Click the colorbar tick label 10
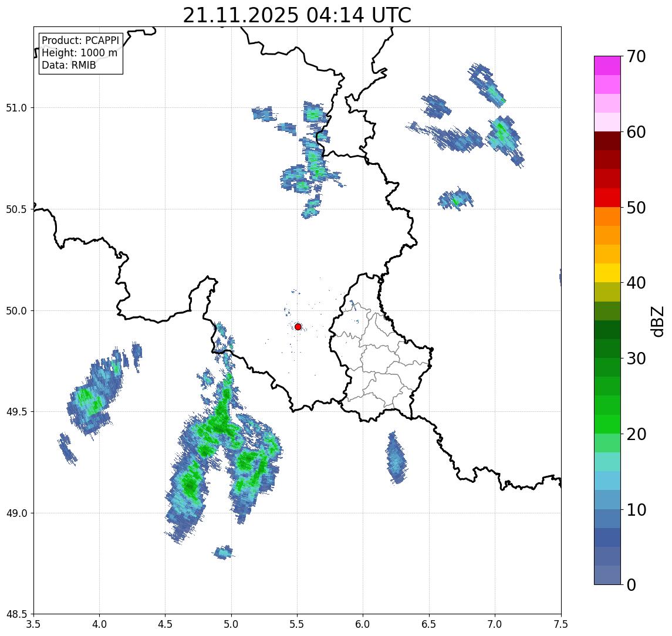Screen dimensions: 672x636 636,510
